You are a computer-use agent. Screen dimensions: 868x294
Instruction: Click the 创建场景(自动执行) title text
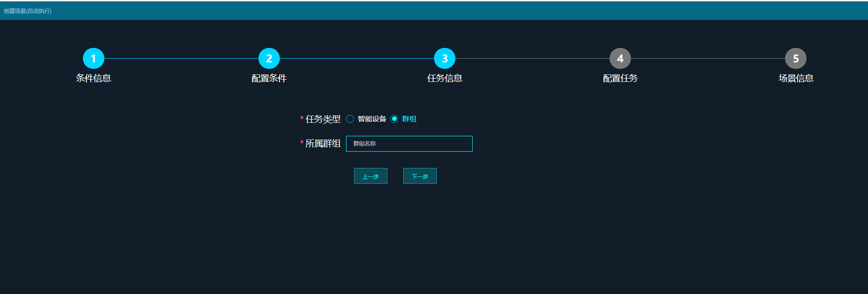coord(27,11)
